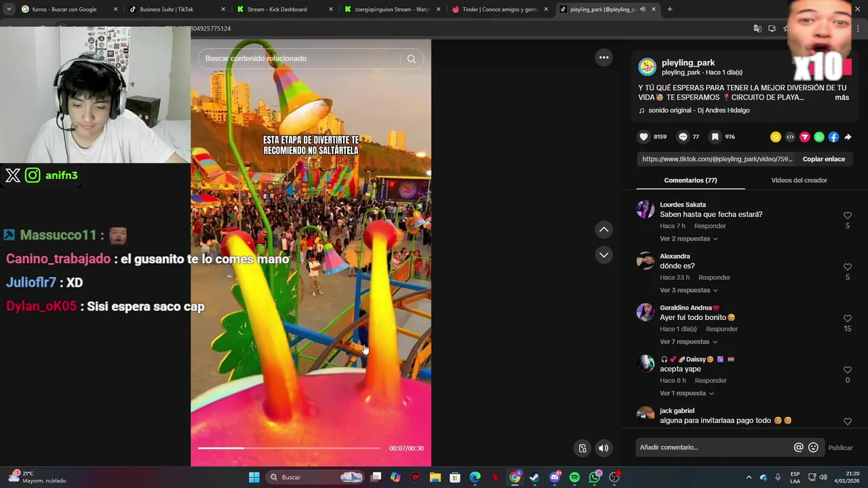The image size is (868, 488).
Task: Open the browser tab list dropdown arrow
Action: 9,9
